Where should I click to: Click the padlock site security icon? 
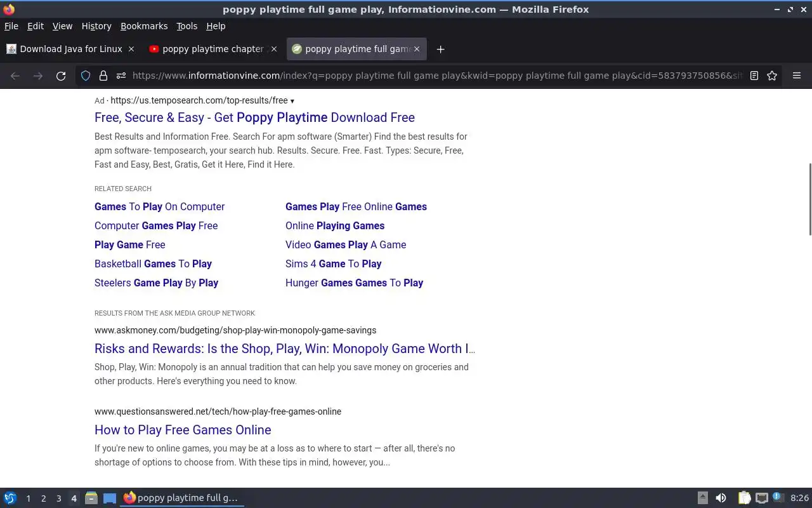click(x=103, y=76)
